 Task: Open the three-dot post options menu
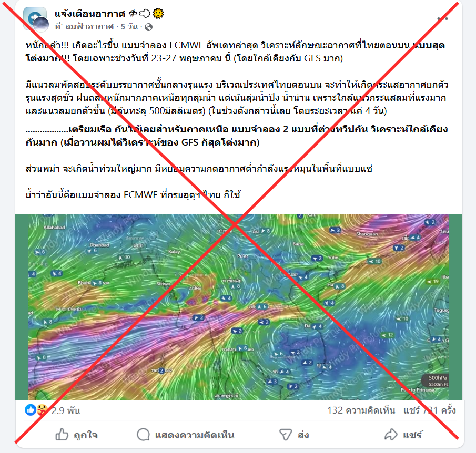coord(442,19)
